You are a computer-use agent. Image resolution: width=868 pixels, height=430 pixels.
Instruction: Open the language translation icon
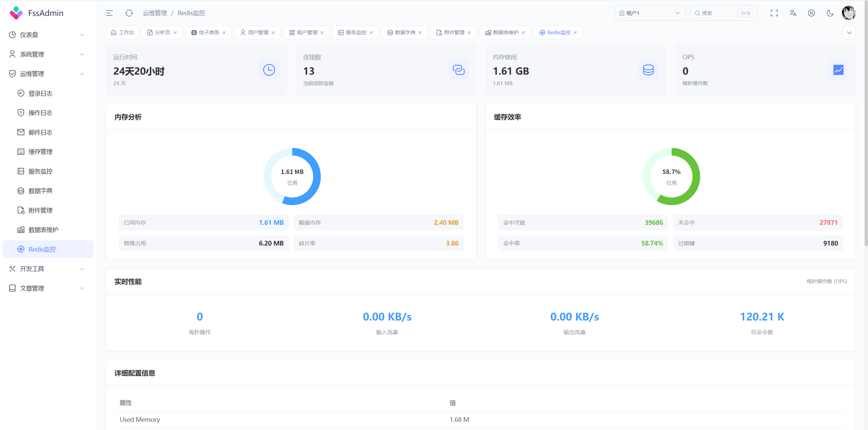tap(793, 13)
